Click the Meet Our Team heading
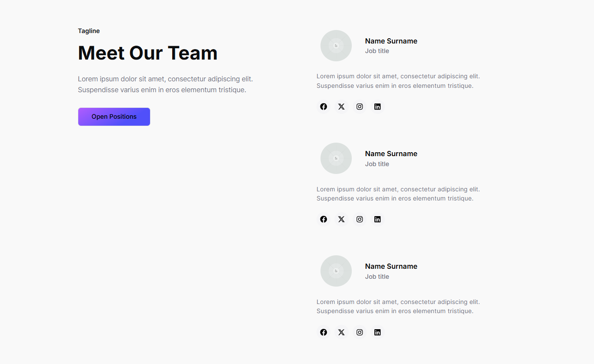 pos(147,53)
